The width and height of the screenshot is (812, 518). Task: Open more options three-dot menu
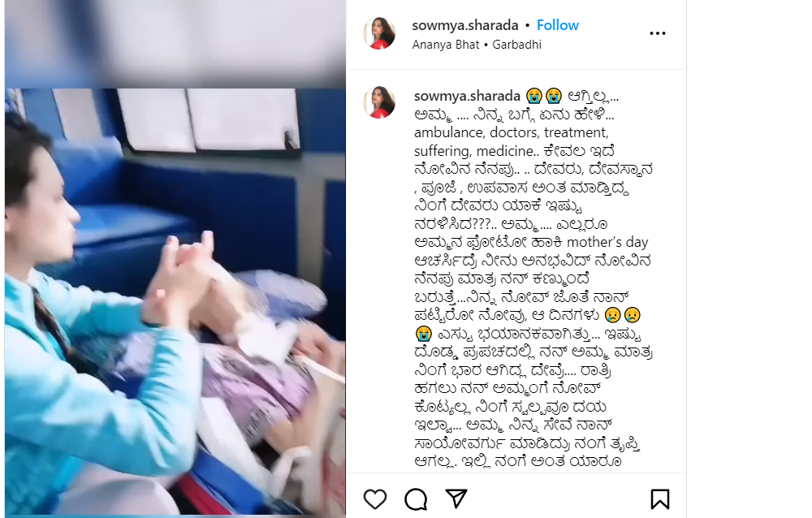coord(658,33)
